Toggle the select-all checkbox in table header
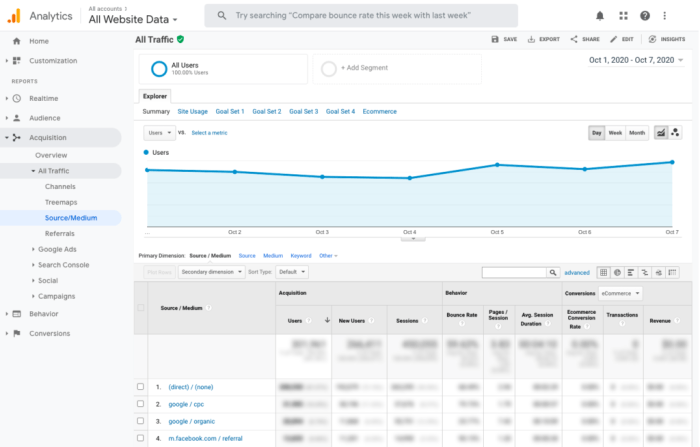The width and height of the screenshot is (700, 447). pos(141,308)
